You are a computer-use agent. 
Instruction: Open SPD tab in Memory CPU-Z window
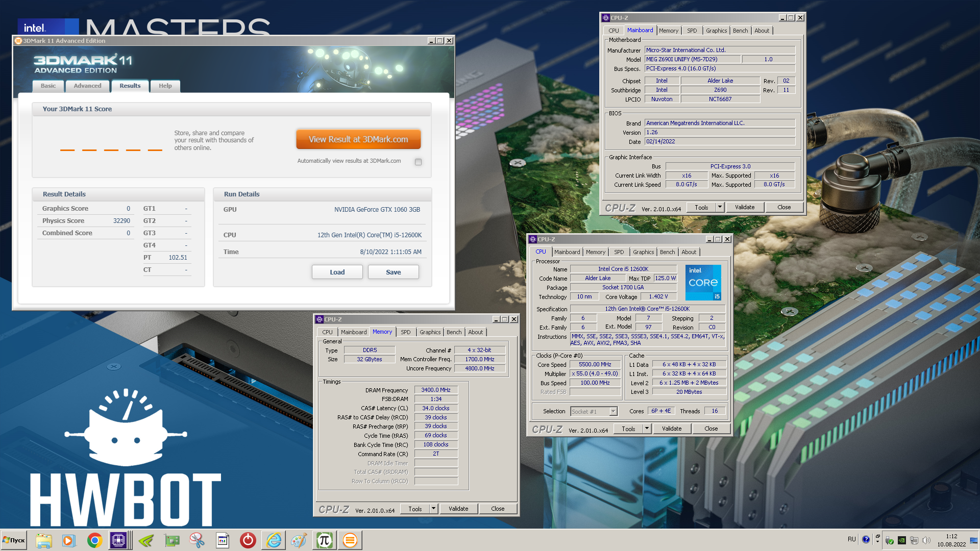(405, 332)
